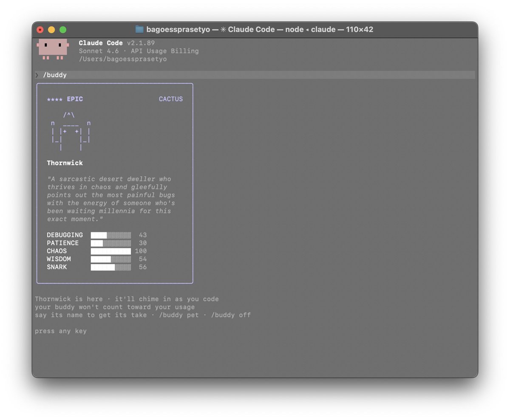Click the folder icon in the title bar
Screen dimensions: 510x420
pos(139,29)
